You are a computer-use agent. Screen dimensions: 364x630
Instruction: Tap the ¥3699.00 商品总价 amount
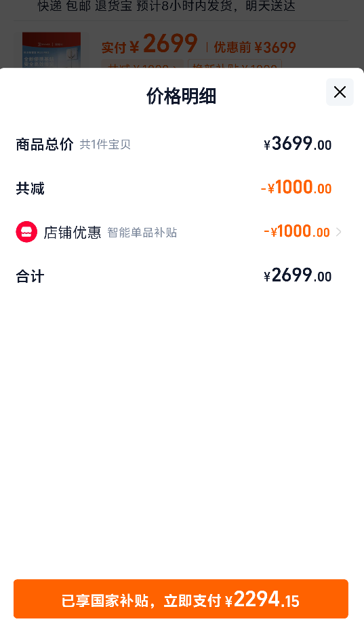(298, 144)
